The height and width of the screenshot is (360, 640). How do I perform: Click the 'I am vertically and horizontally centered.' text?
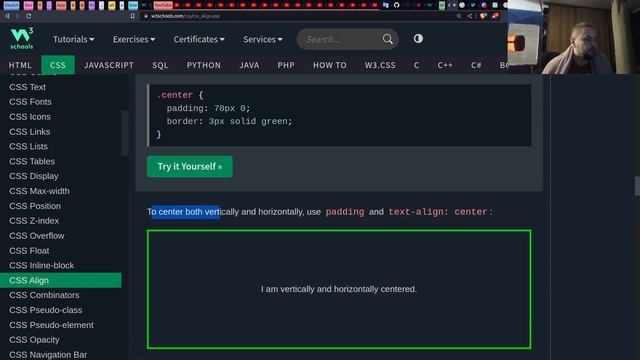(x=339, y=289)
